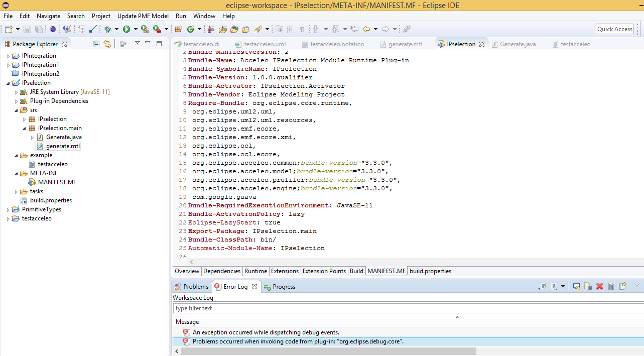Click the Last Edit Location icon

(354, 29)
